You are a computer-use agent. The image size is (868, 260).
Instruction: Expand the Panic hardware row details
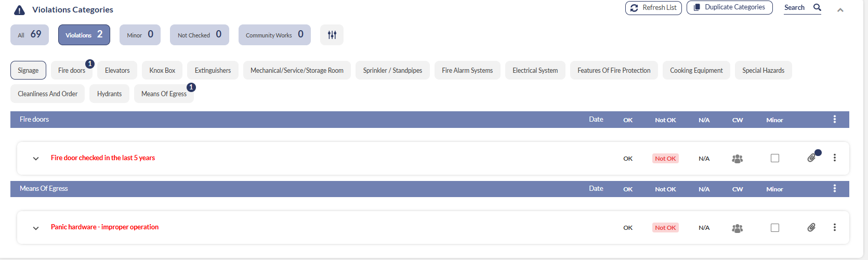coord(36,228)
